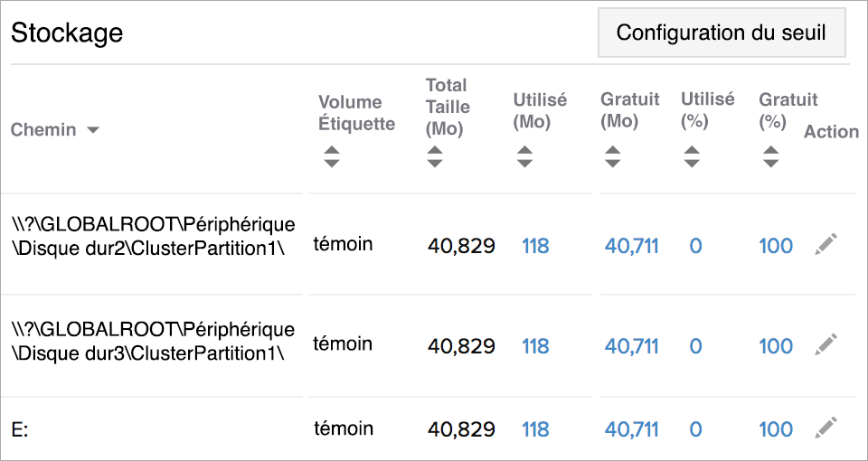868x461 pixels.
Task: Click 100 free percent in E: row
Action: pyautogui.click(x=775, y=429)
